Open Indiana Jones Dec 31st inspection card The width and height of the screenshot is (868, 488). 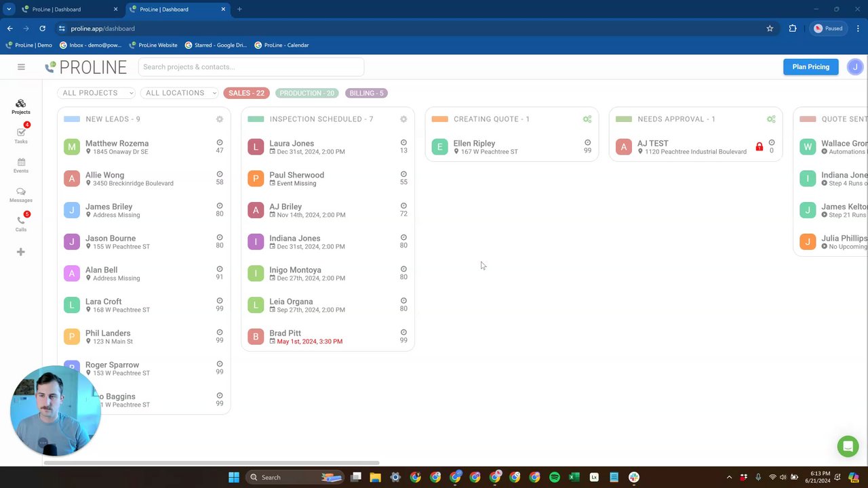click(x=328, y=242)
